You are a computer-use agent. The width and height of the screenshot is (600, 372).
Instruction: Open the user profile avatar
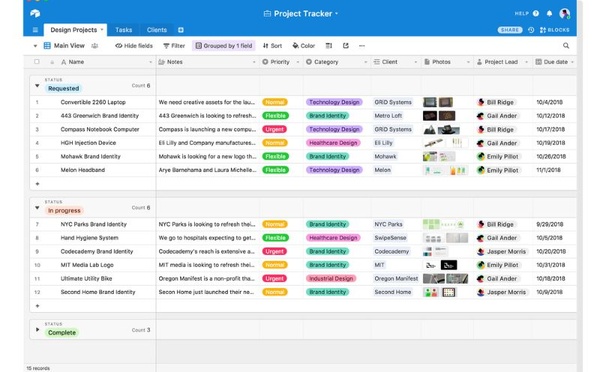564,13
